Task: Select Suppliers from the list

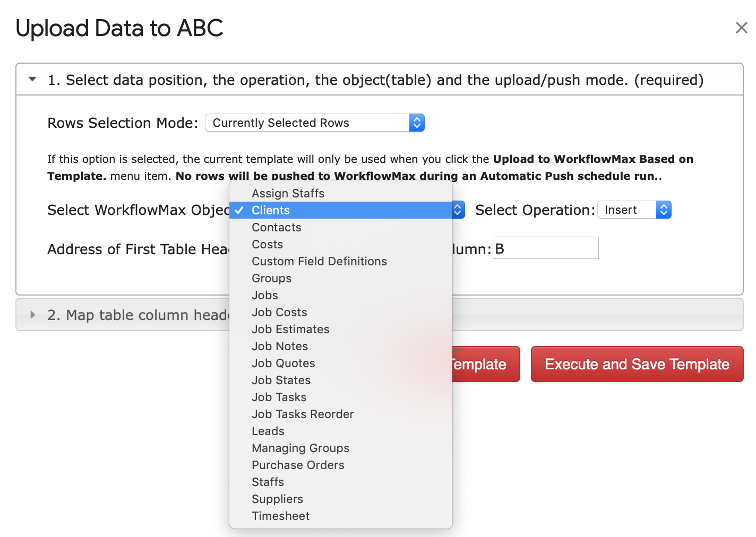Action: [x=341, y=499]
